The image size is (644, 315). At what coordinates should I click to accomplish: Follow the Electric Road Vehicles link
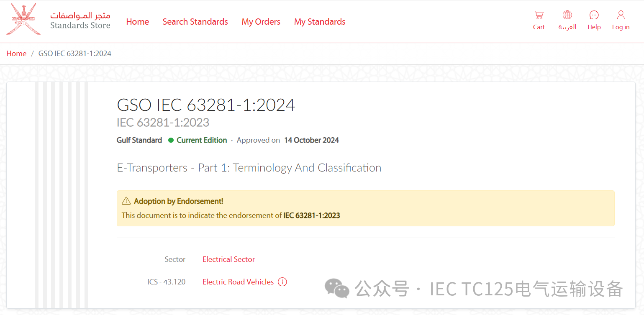[x=238, y=282]
